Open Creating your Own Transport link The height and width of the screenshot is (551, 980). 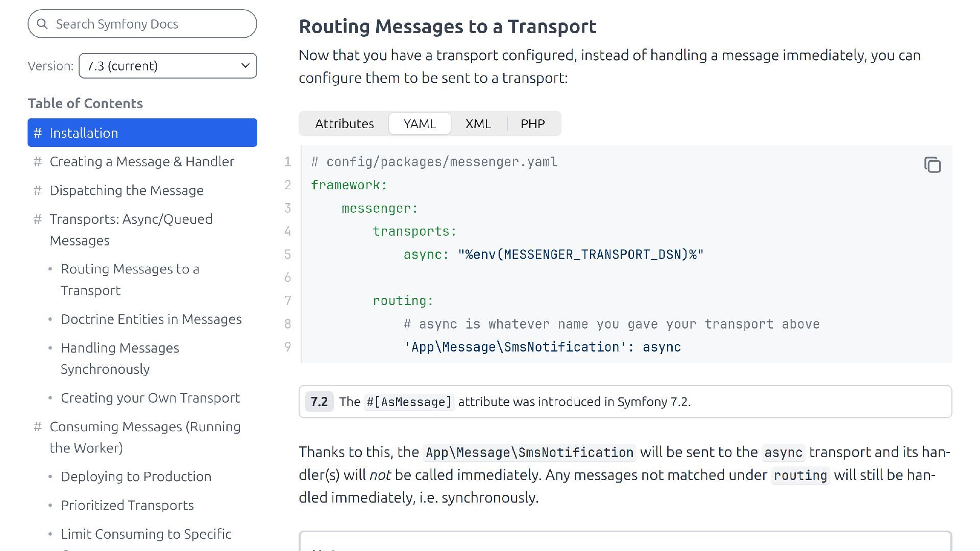150,398
